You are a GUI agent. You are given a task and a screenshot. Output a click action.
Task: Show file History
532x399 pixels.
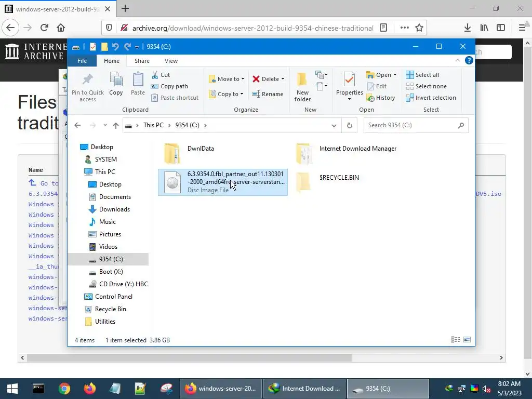[381, 98]
